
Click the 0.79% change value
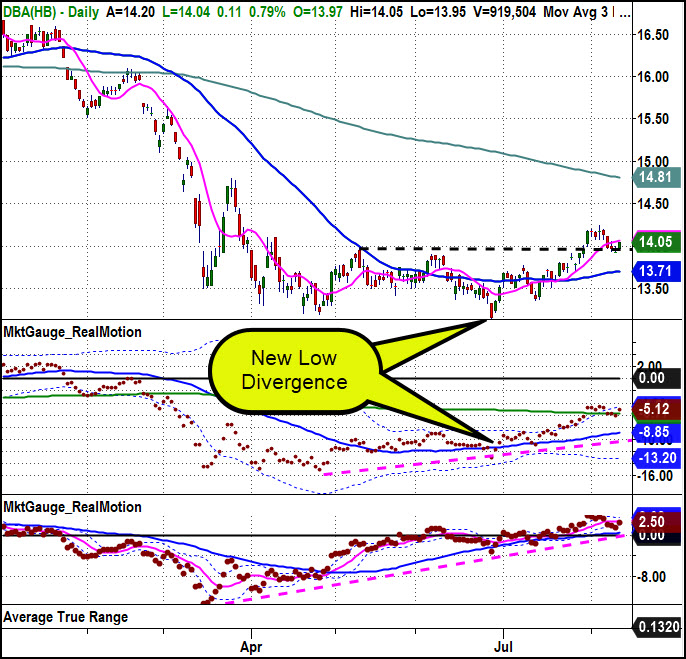click(267, 12)
